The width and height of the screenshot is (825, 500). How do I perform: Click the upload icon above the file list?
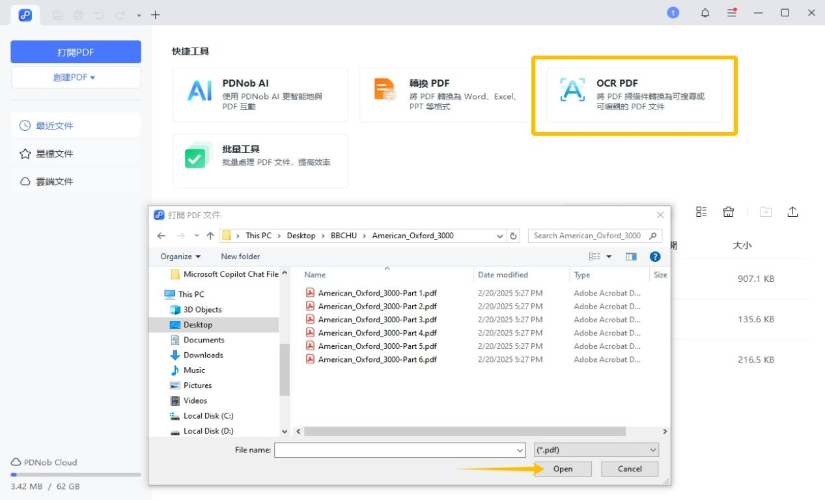point(792,212)
